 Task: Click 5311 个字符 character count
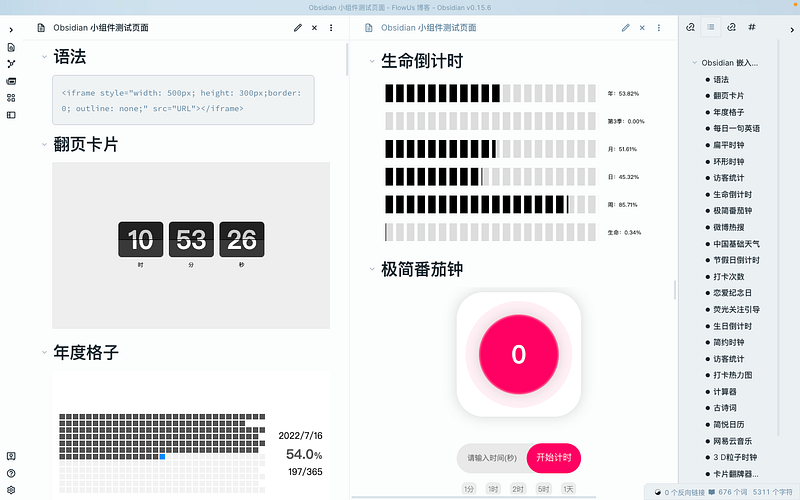[x=772, y=492]
